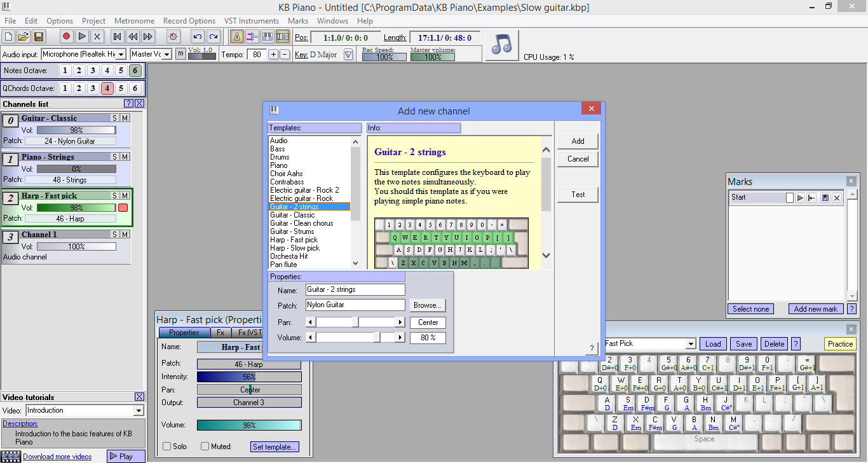Open a project with the folder icon

pyautogui.click(x=24, y=37)
